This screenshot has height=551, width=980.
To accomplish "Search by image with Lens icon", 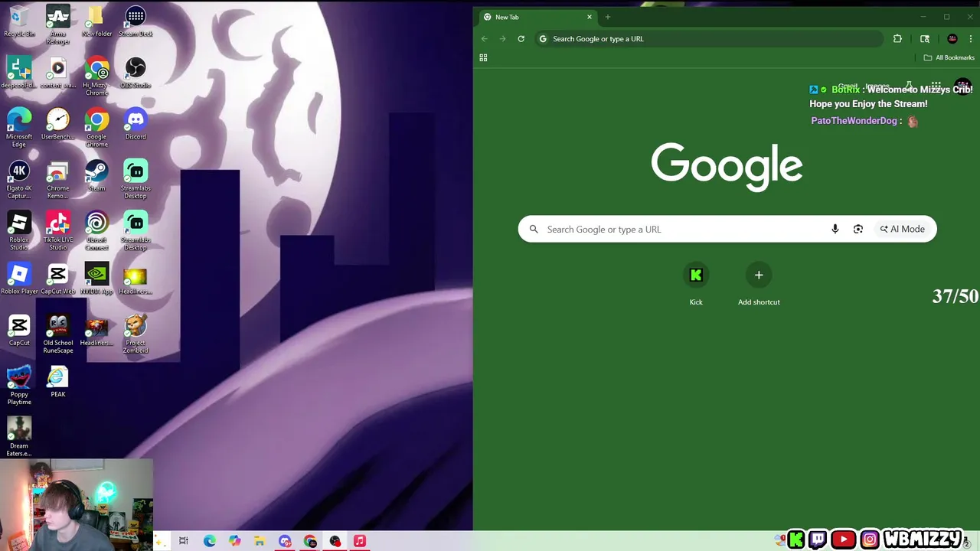I will coord(858,229).
